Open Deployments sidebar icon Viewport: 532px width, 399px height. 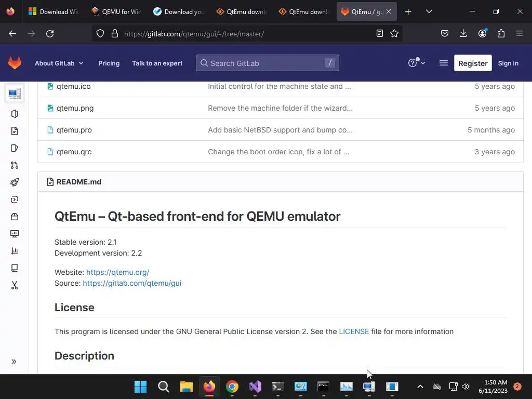(x=15, y=199)
